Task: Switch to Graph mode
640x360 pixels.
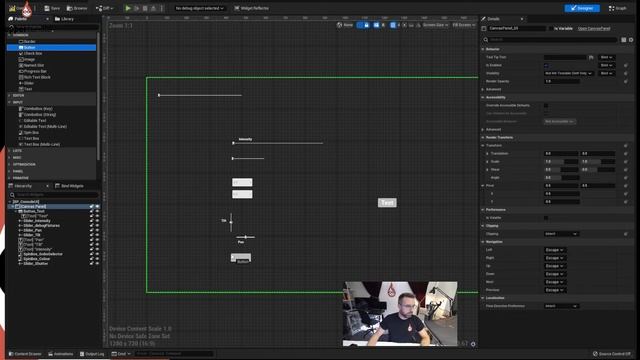Action: (618, 8)
